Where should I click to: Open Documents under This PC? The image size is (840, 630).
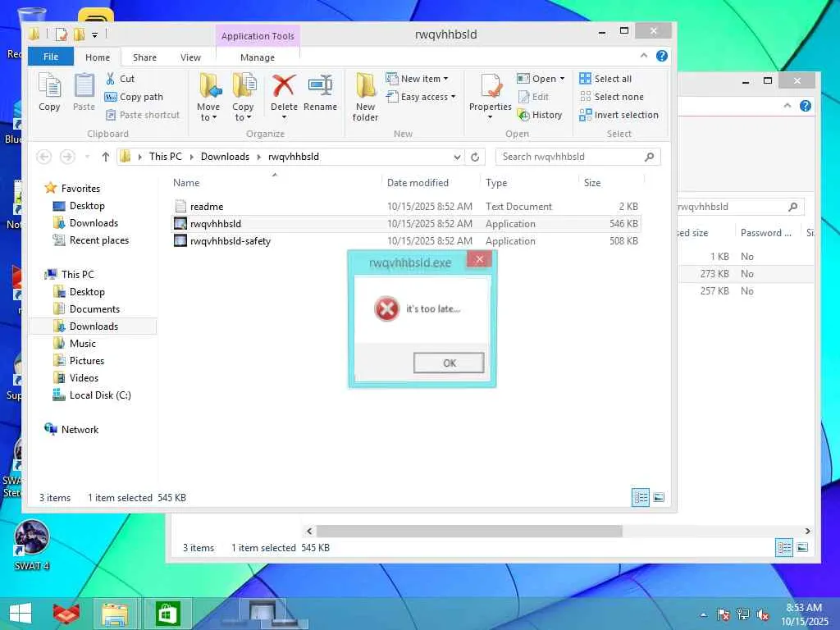tap(87, 309)
